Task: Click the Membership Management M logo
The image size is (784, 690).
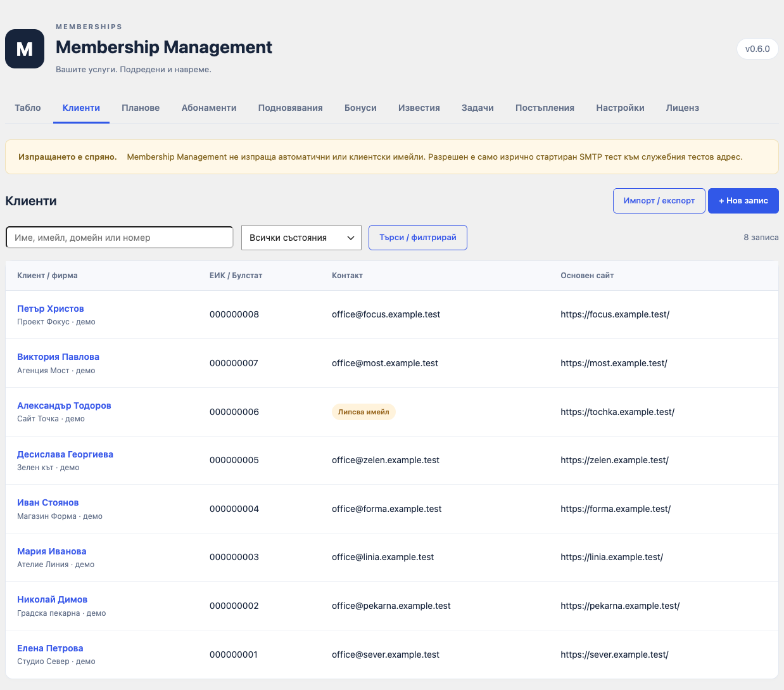Action: pos(25,49)
